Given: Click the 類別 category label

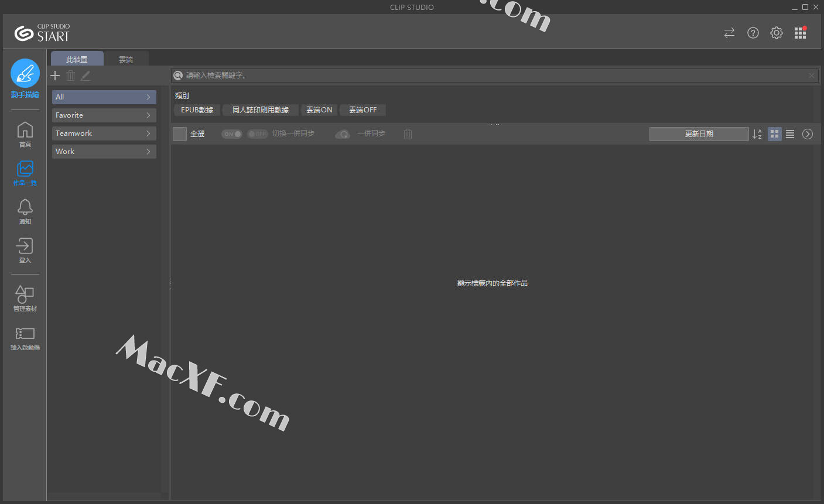Looking at the screenshot, I should 182,95.
